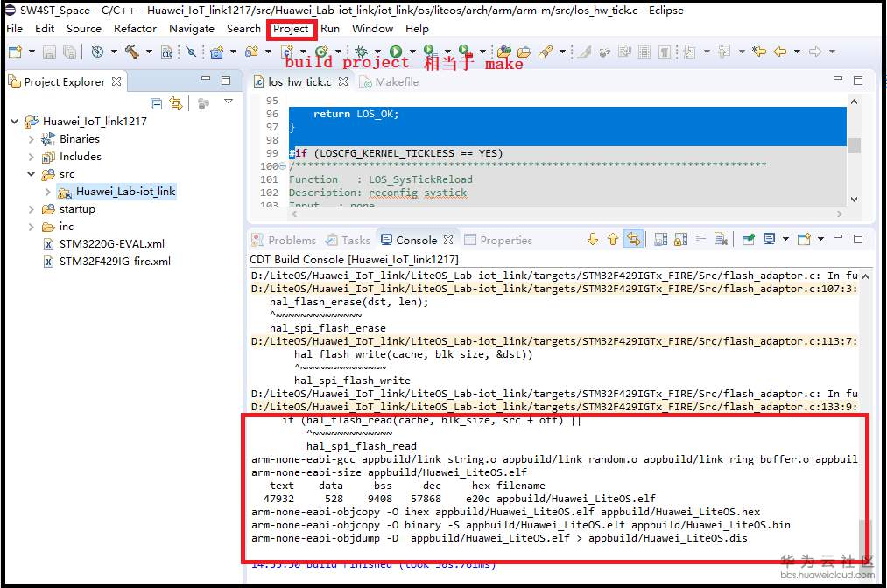
Task: Switch to the Makefile editor tab
Action: click(391, 82)
